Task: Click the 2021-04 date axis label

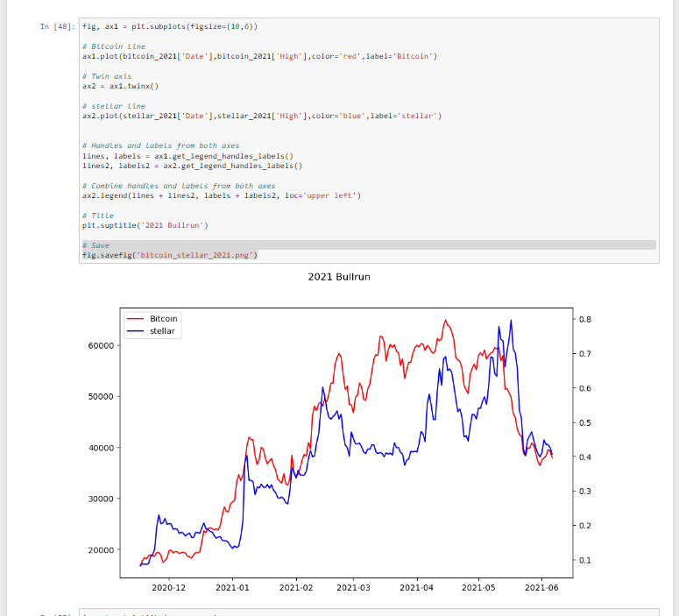Action: pos(416,588)
